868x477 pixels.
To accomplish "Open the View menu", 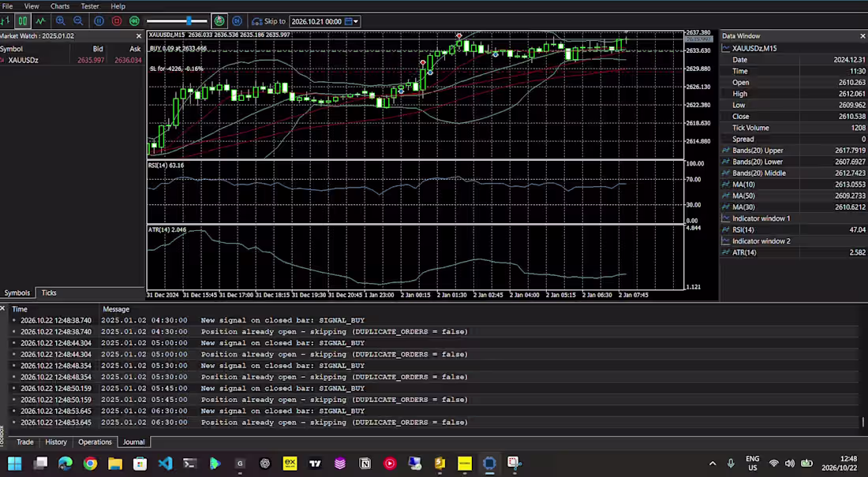I will (32, 6).
